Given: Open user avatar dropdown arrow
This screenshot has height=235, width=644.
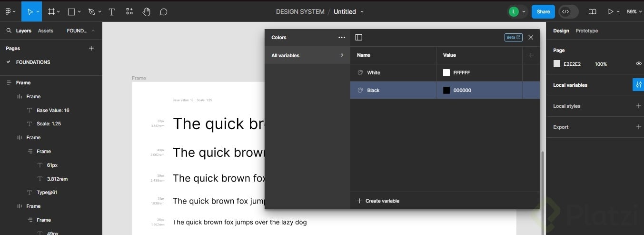Looking at the screenshot, I should point(524,11).
